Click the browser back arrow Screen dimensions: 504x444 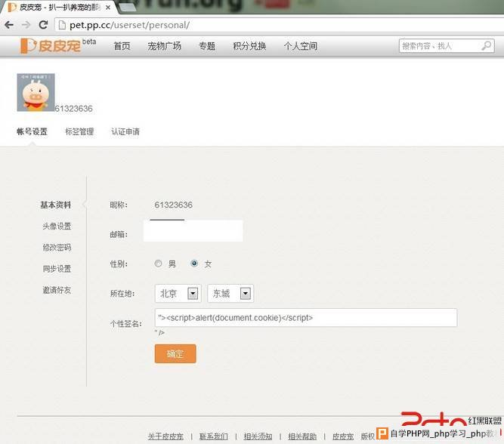tap(9, 25)
